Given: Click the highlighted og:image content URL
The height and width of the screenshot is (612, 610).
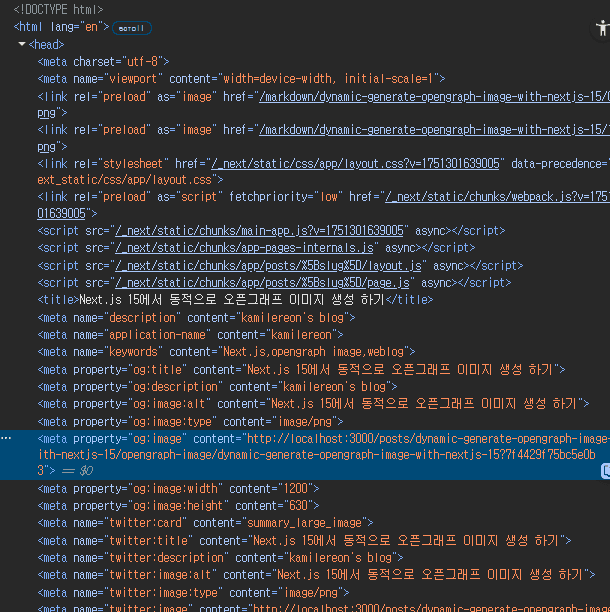Looking at the screenshot, I should coord(324,455).
